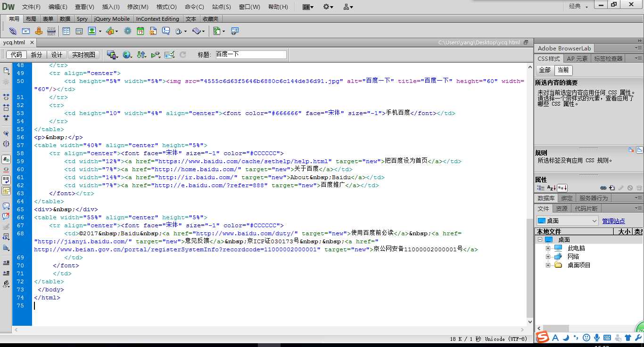The width and height of the screenshot is (644, 347).
Task: Open the extend Dreamweaver gear dropdown
Action: pyautogui.click(x=328, y=7)
